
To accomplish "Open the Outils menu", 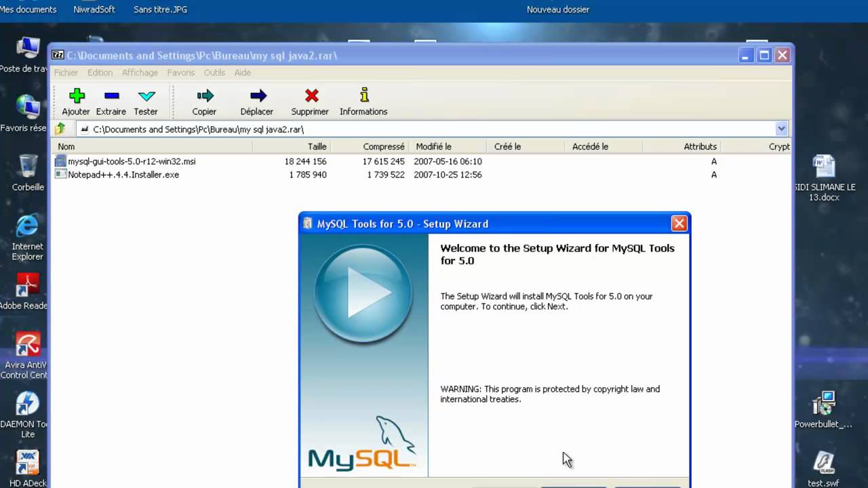I will pos(214,73).
